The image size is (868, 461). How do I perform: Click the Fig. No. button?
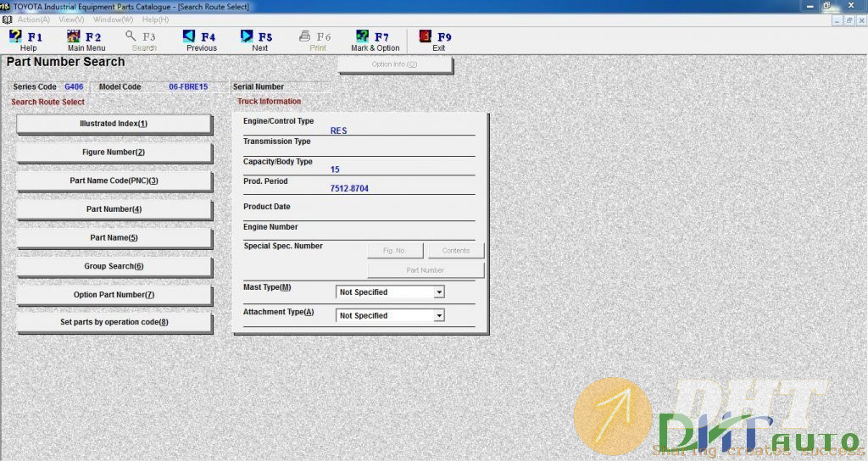(395, 251)
